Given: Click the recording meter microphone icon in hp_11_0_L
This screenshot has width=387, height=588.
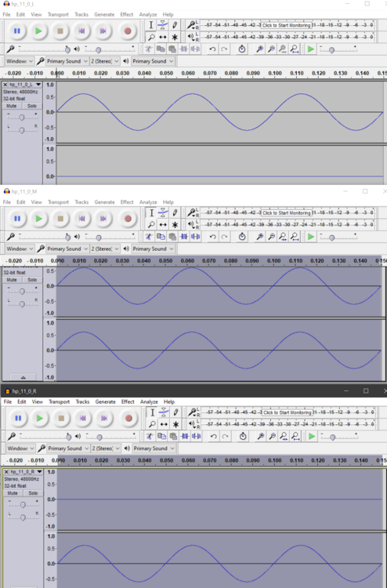Looking at the screenshot, I should [x=190, y=25].
